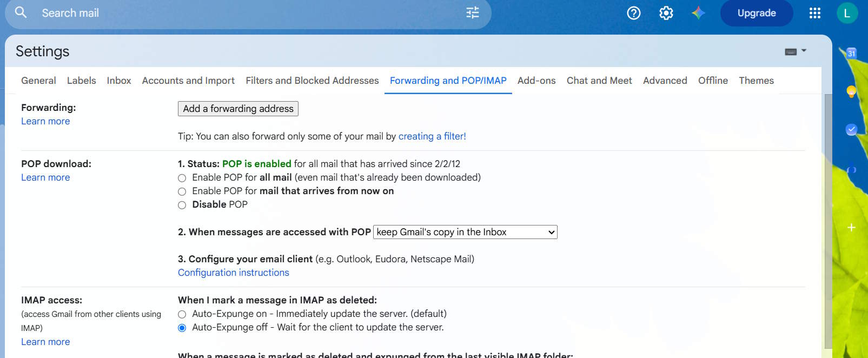Open Tasks in the side panel
The height and width of the screenshot is (358, 868).
pyautogui.click(x=851, y=129)
